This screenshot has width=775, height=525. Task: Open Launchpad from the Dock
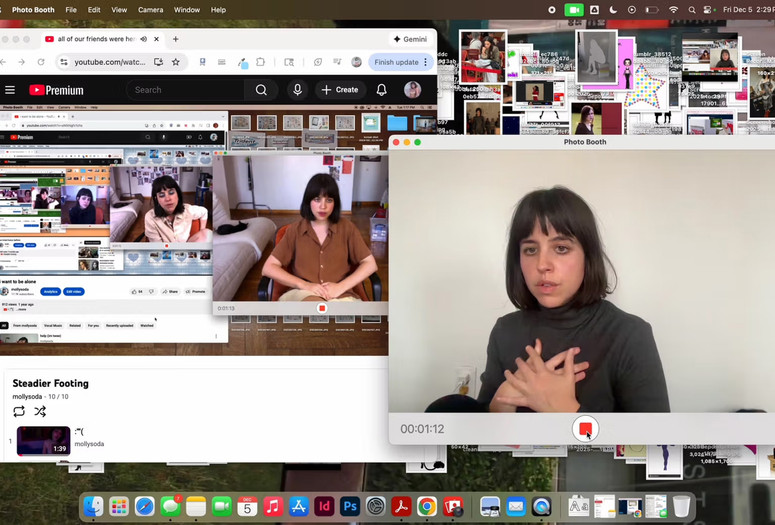coord(119,507)
